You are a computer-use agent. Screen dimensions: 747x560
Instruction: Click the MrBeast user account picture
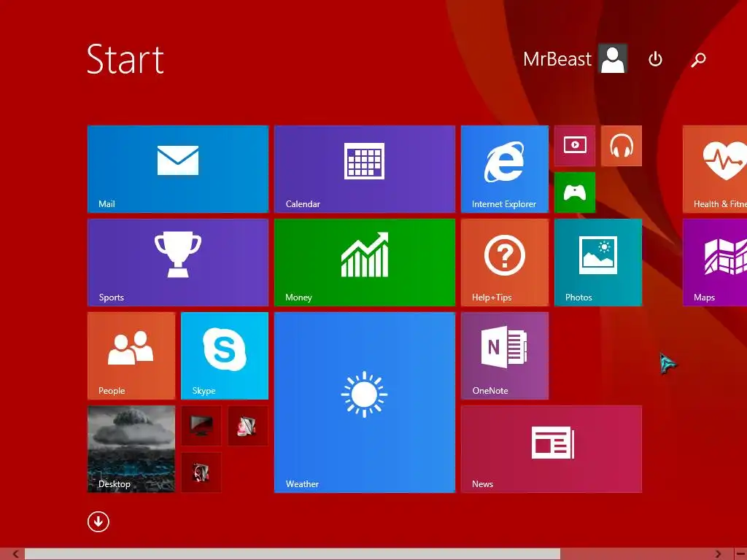click(613, 59)
